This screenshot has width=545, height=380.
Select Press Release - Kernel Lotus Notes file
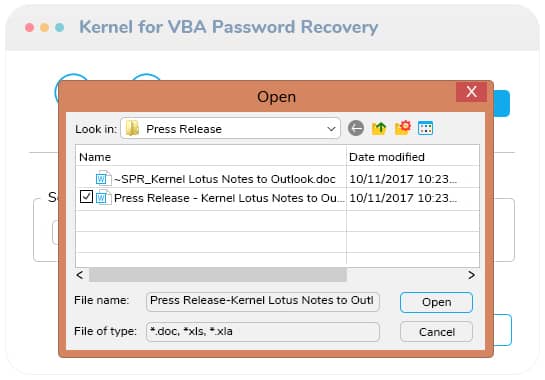coord(229,198)
